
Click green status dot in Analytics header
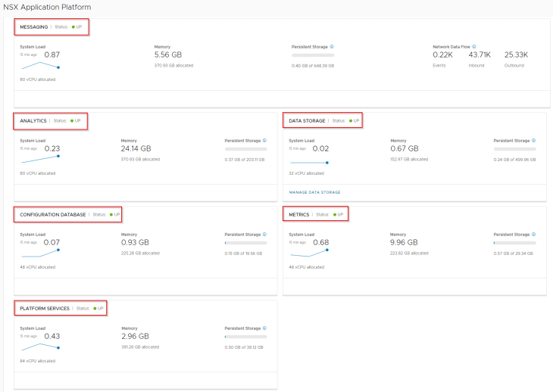[x=72, y=121]
